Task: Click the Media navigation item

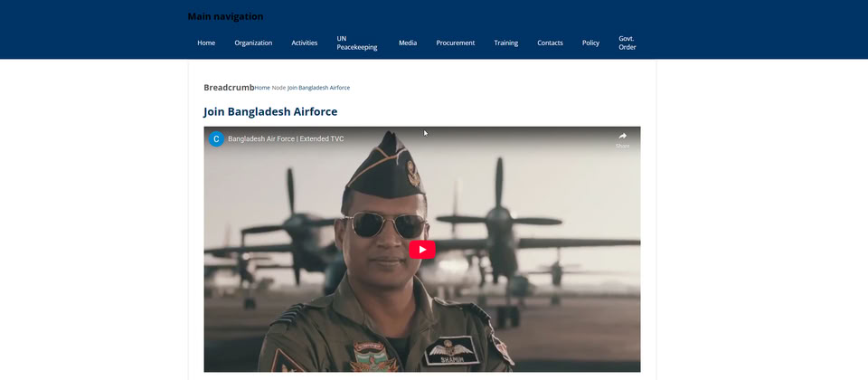Action: [408, 43]
